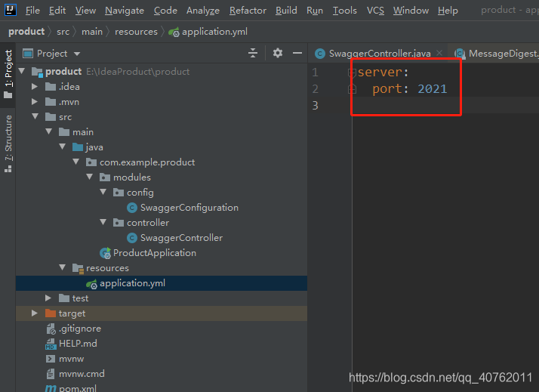Open the File menu
This screenshot has height=392, width=539.
tap(32, 11)
